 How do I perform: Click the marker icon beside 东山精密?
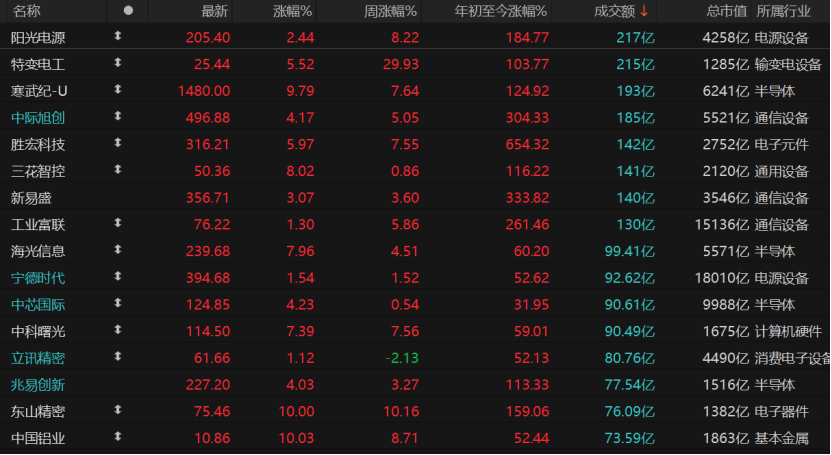point(118,410)
